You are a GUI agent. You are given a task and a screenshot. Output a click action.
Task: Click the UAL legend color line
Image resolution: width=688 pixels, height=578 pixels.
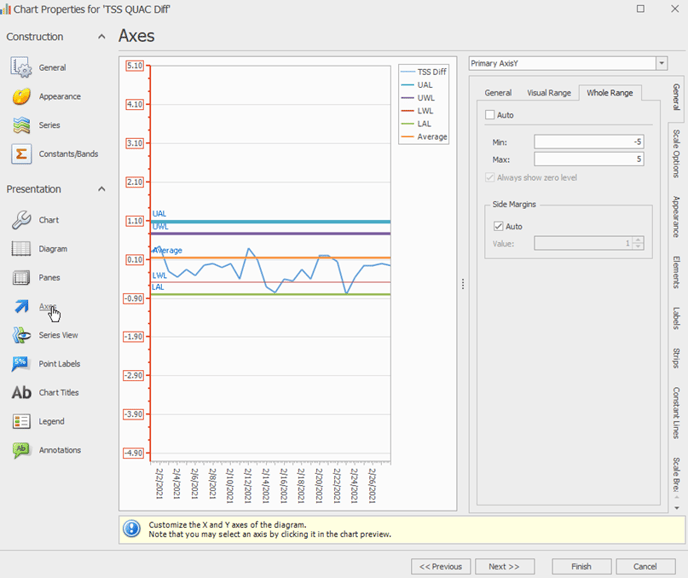coord(408,85)
